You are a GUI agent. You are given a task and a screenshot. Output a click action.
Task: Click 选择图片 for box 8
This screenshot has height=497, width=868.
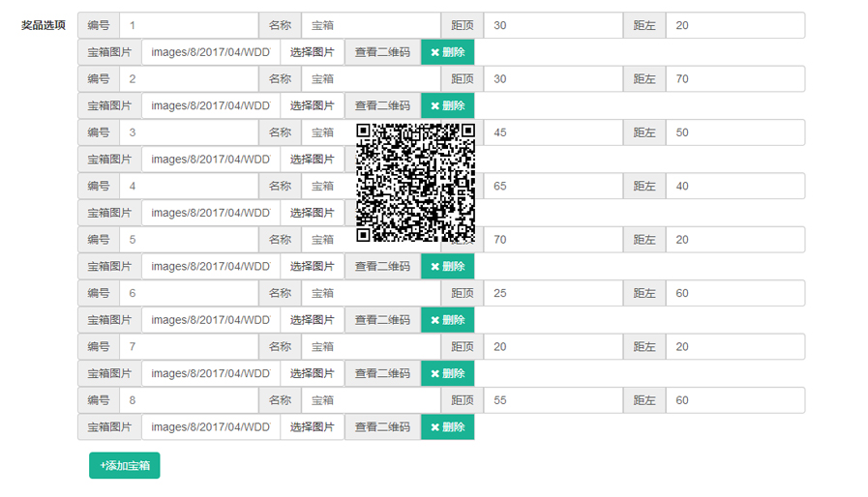[313, 426]
